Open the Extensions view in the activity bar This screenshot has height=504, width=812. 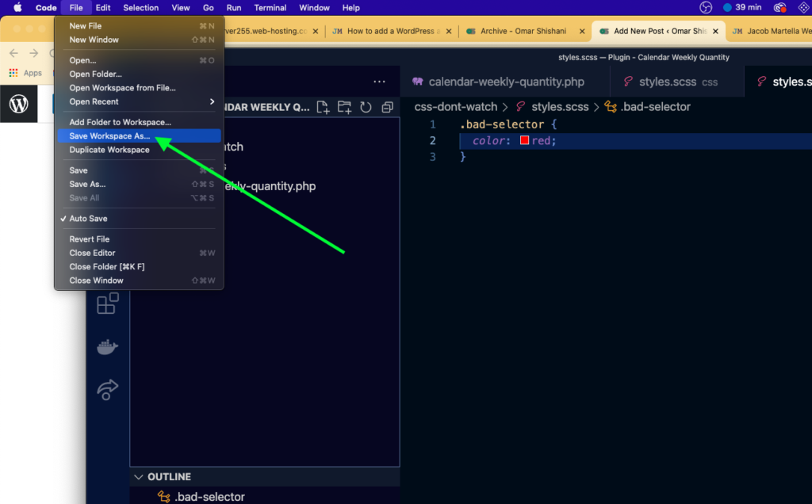107,304
